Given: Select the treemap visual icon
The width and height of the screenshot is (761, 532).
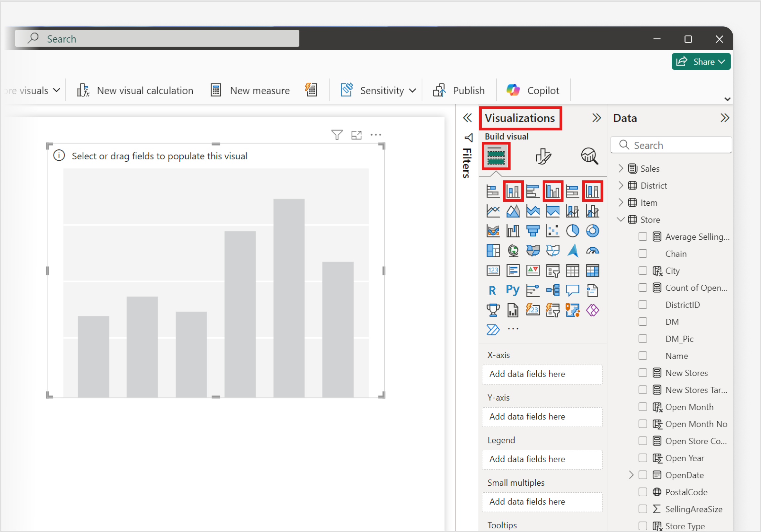Looking at the screenshot, I should (x=493, y=250).
